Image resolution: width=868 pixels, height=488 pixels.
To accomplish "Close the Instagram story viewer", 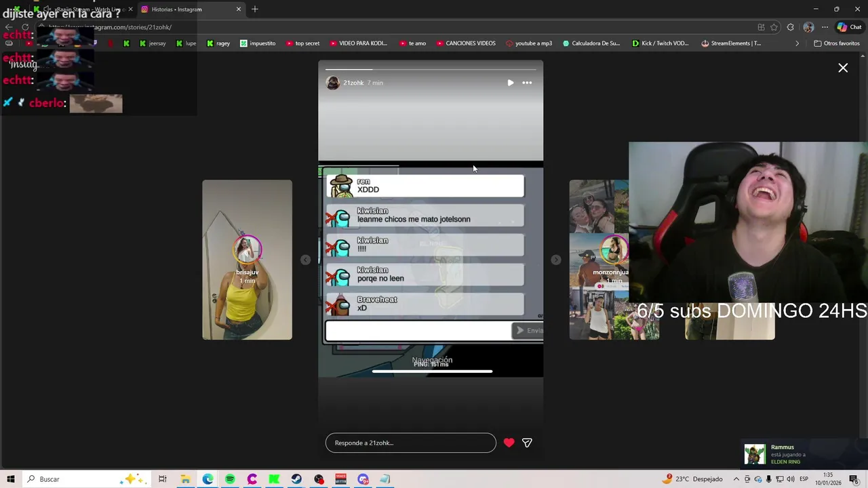I will [843, 68].
